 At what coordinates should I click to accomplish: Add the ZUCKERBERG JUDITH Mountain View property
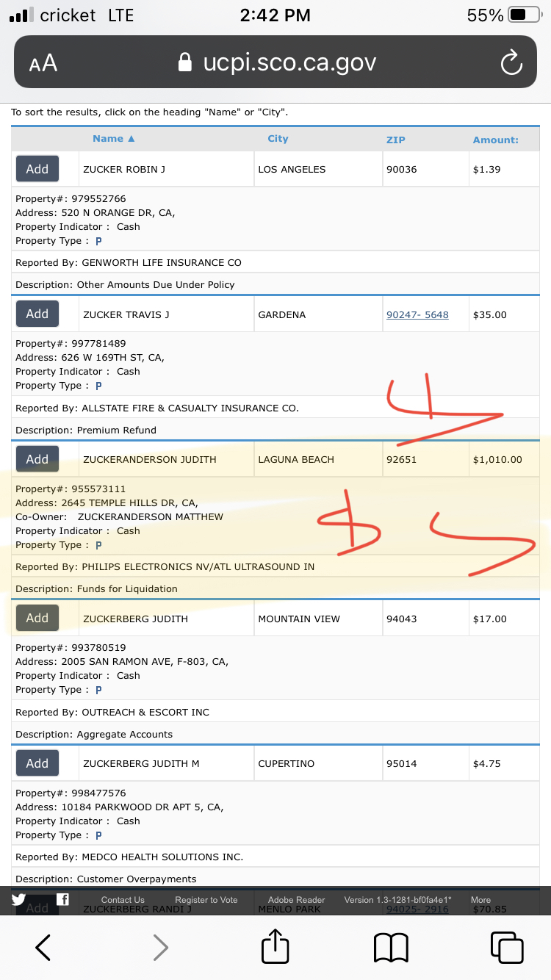point(37,618)
